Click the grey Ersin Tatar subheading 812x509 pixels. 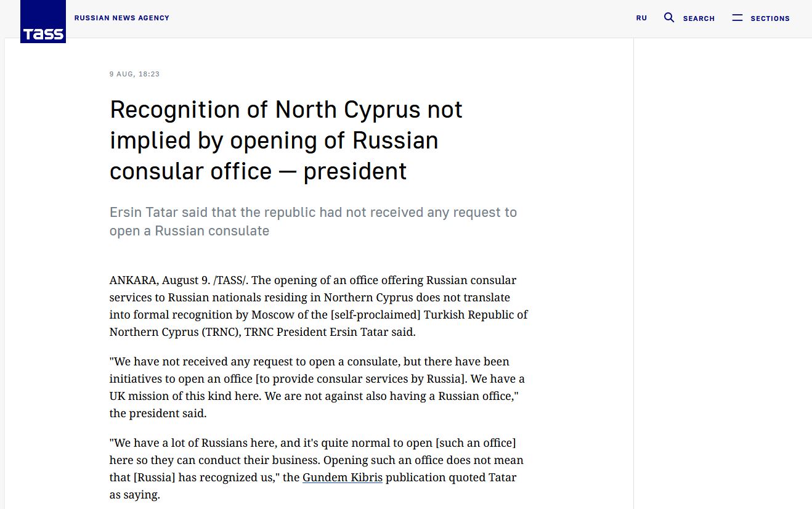point(313,221)
